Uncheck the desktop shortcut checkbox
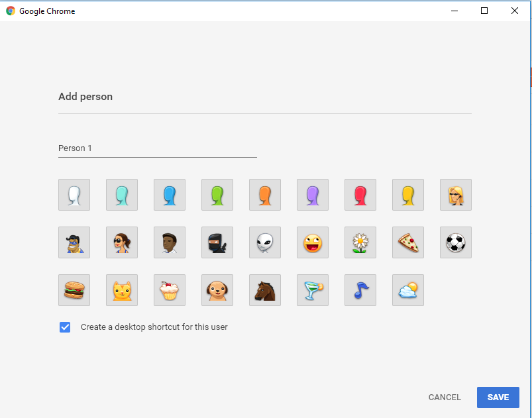532x418 pixels. tap(65, 327)
